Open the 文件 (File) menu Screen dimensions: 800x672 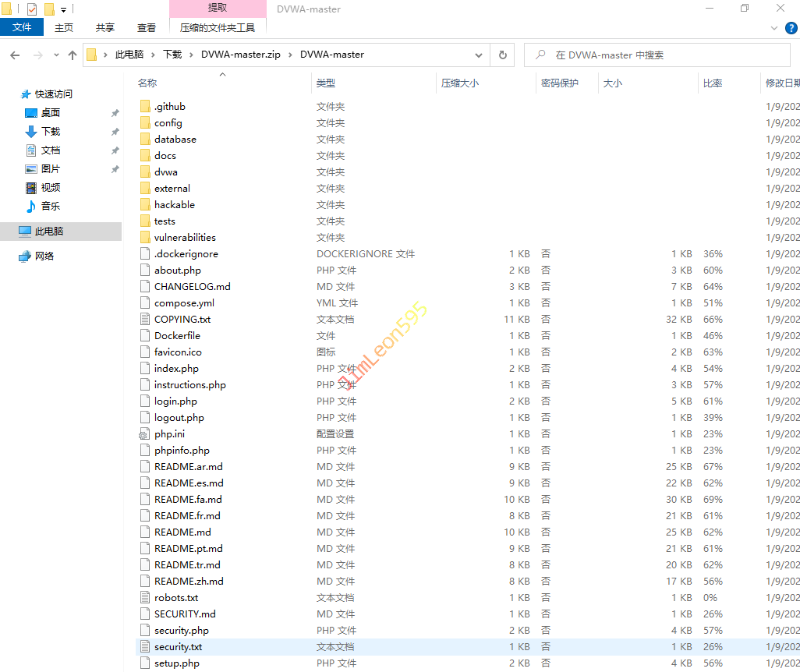[x=22, y=27]
